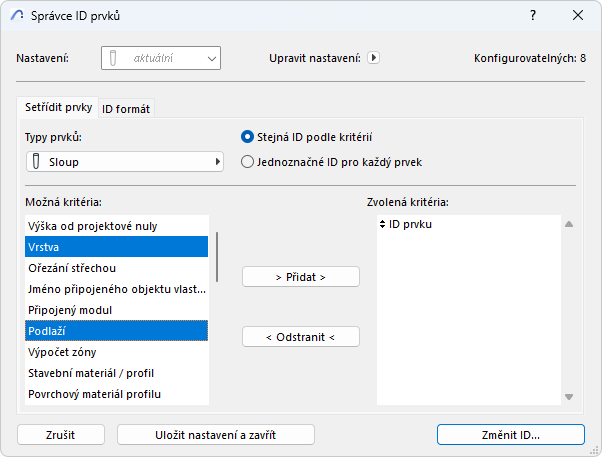Click the Přidat button
Viewport: 602px width, 457px height.
[x=301, y=276]
